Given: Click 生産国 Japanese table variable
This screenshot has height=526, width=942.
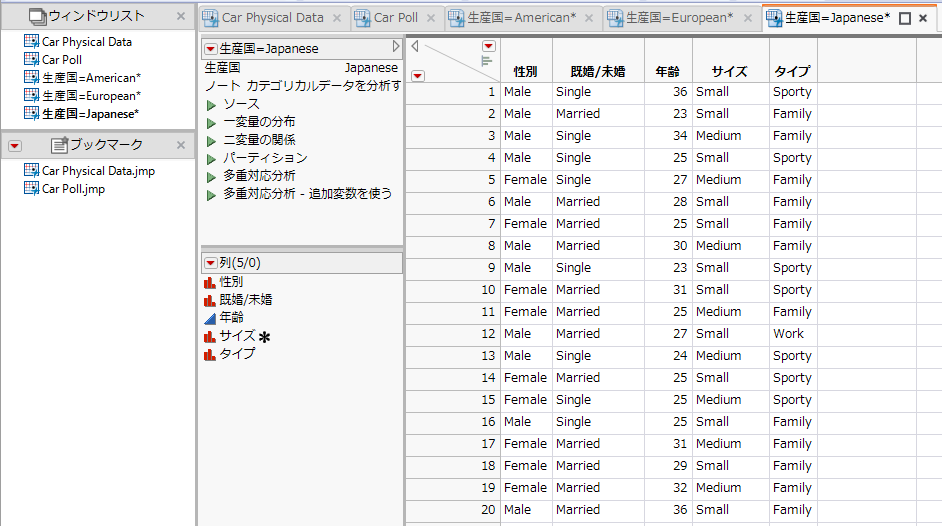Looking at the screenshot, I should point(301,68).
